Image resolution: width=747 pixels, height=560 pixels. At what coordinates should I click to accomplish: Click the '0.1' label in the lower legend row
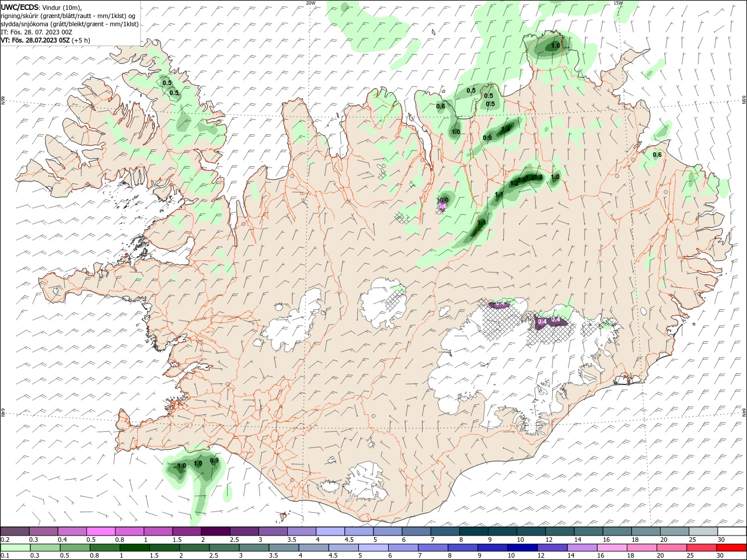coord(5,556)
